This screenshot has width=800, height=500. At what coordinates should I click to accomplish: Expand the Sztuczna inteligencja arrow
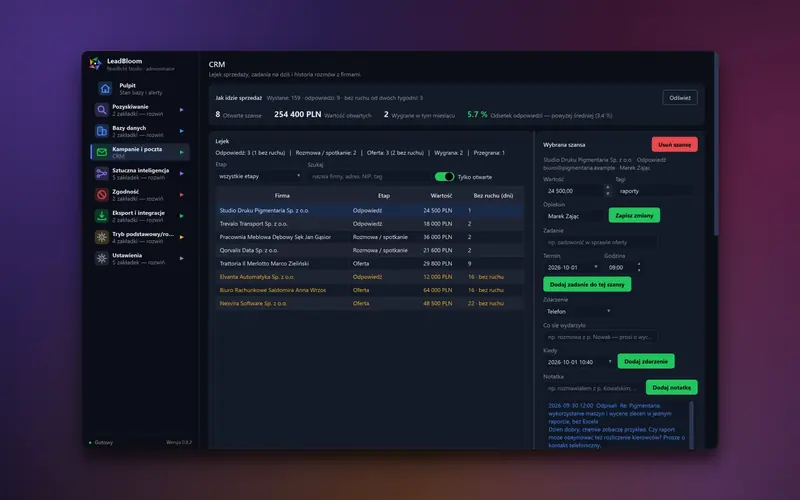point(182,173)
